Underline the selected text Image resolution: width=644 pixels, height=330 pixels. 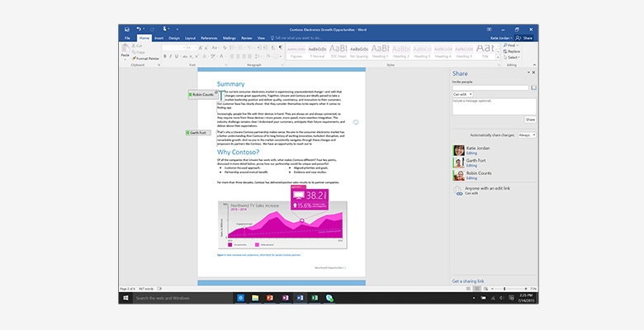click(x=177, y=56)
